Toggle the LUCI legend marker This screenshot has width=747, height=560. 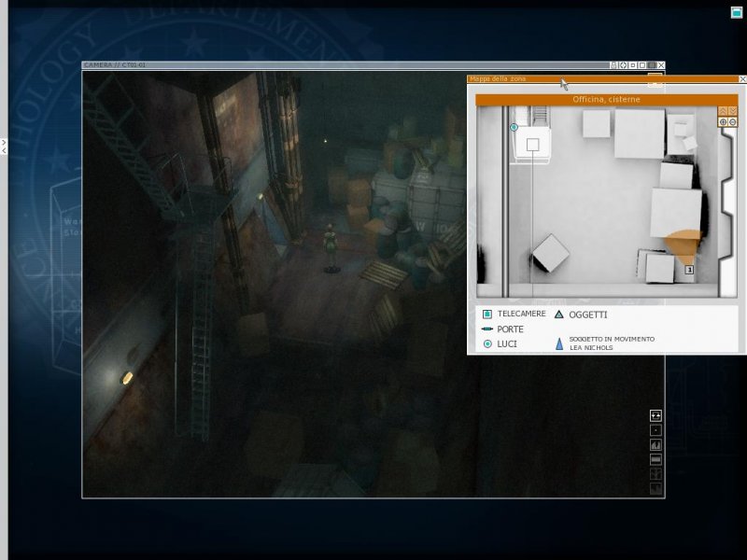click(x=486, y=344)
